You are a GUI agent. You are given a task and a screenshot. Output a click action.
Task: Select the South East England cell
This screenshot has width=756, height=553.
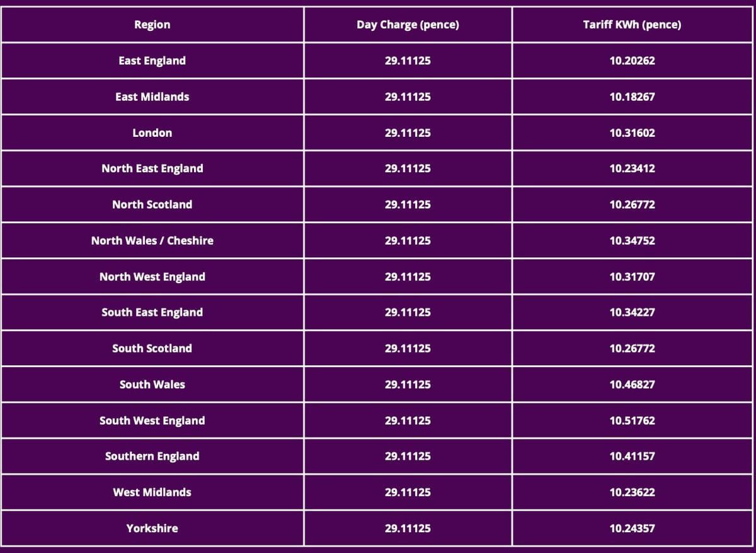[x=152, y=312]
